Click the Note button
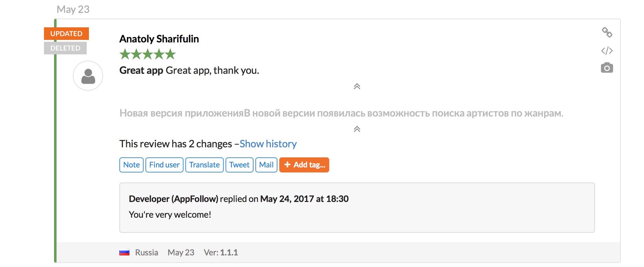Screen dimensions: 644x267 pos(131,165)
